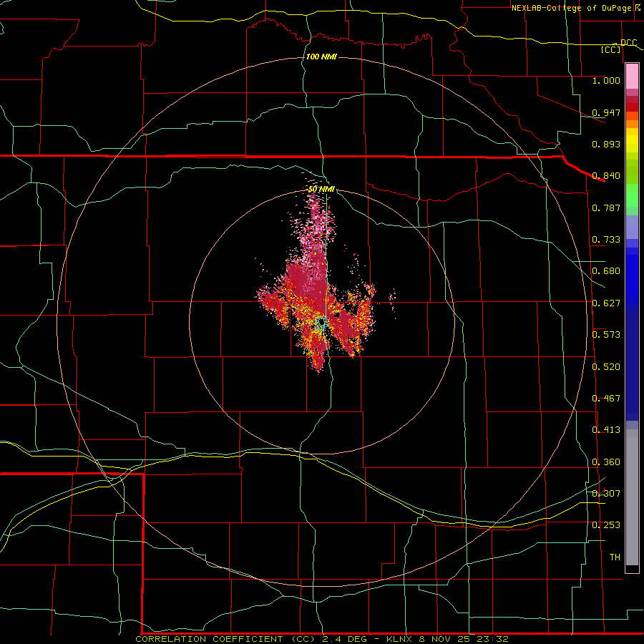This screenshot has height=644, width=644.
Task: Click the CORRELATION COEFFICIENT (CC) caption text
Action: pos(226,639)
